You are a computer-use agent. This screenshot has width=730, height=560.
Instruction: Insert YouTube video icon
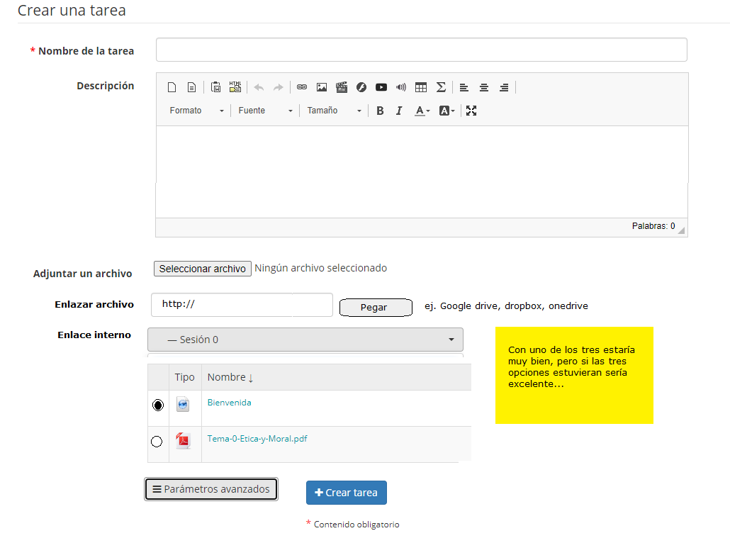[x=381, y=87]
